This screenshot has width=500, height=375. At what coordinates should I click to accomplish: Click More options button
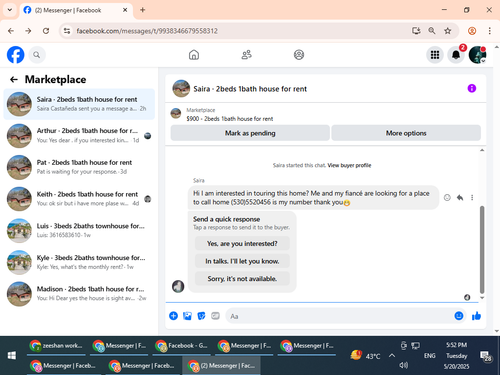pos(406,133)
